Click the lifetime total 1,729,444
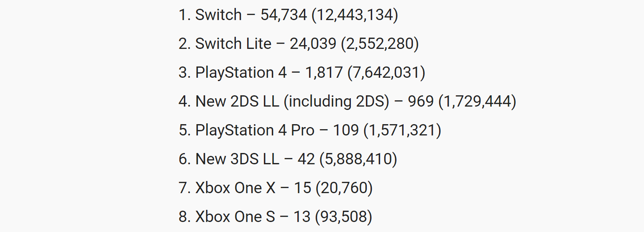The height and width of the screenshot is (232, 644). [477, 102]
